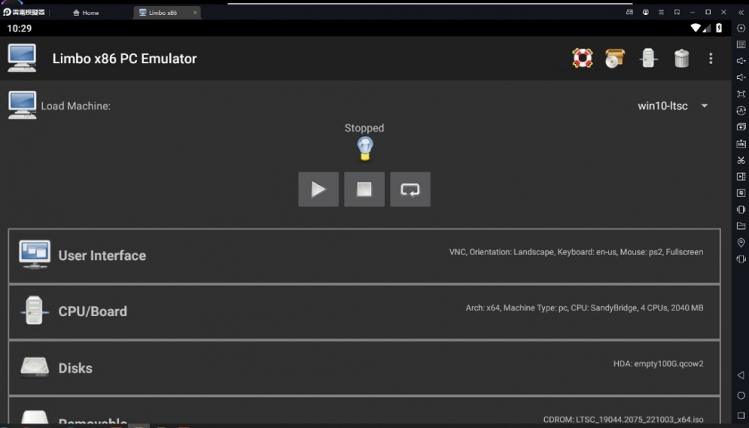Click the location pin in sidebar
749x428 pixels.
[x=741, y=242]
